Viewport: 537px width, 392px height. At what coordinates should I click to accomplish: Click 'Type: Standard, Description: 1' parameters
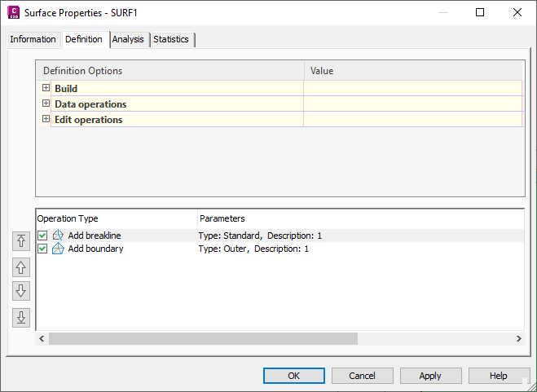[x=260, y=236]
